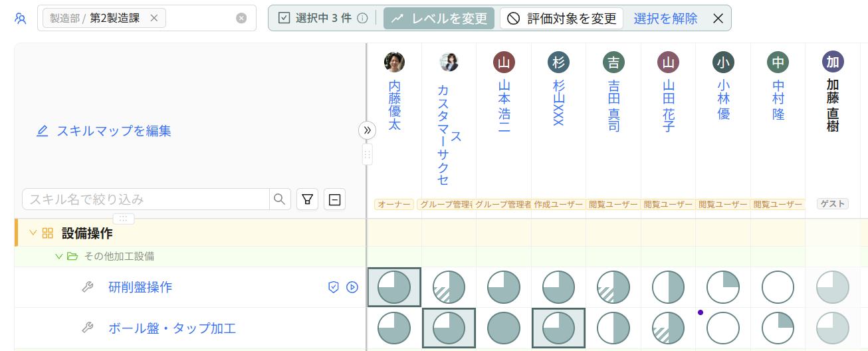The width and height of the screenshot is (868, 351).
Task: Click 吉田真司's avatar
Action: pyautogui.click(x=613, y=62)
